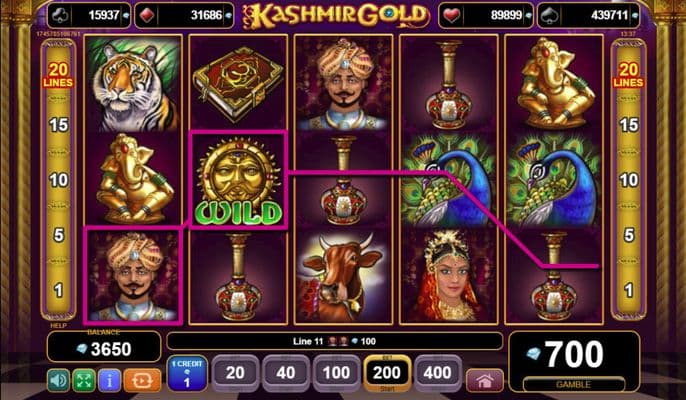Choose the 100 bet button

coord(336,373)
